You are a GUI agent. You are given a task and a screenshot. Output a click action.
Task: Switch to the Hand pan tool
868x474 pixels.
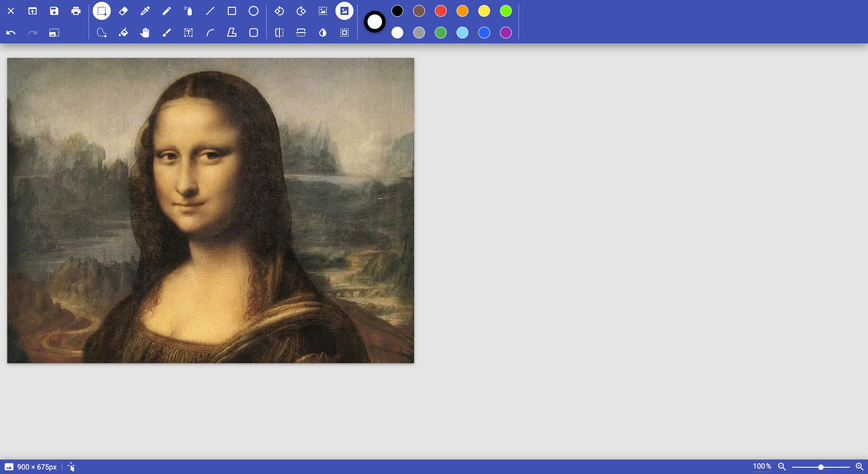pyautogui.click(x=145, y=33)
